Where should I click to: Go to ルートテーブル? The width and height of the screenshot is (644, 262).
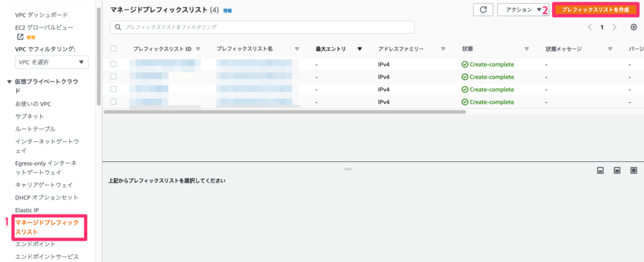[x=36, y=129]
